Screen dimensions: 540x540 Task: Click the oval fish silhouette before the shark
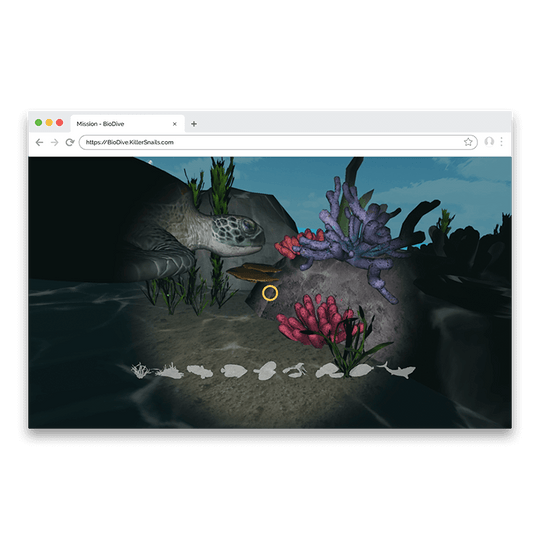click(361, 371)
